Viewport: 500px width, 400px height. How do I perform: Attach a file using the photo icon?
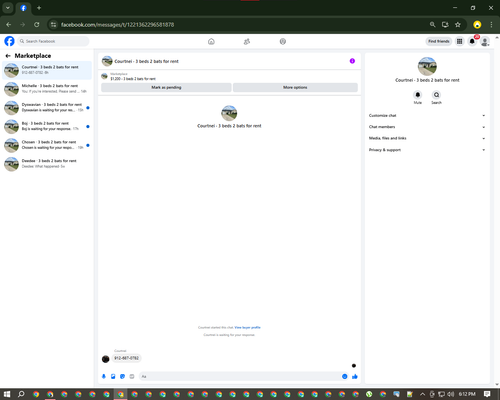[113, 376]
